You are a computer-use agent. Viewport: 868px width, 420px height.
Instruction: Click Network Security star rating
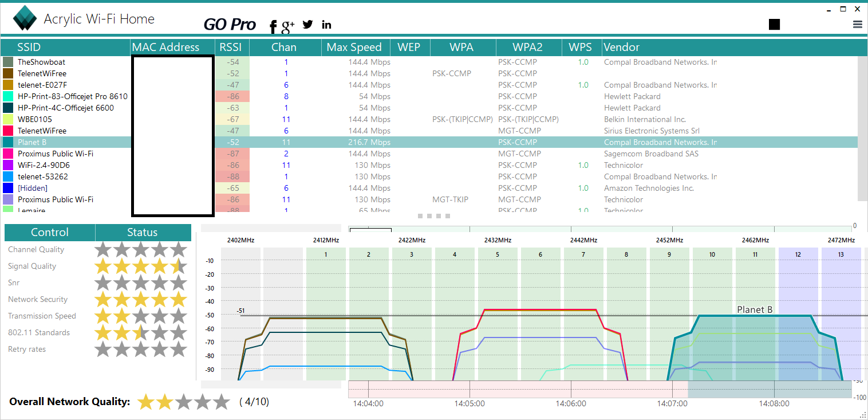point(141,299)
